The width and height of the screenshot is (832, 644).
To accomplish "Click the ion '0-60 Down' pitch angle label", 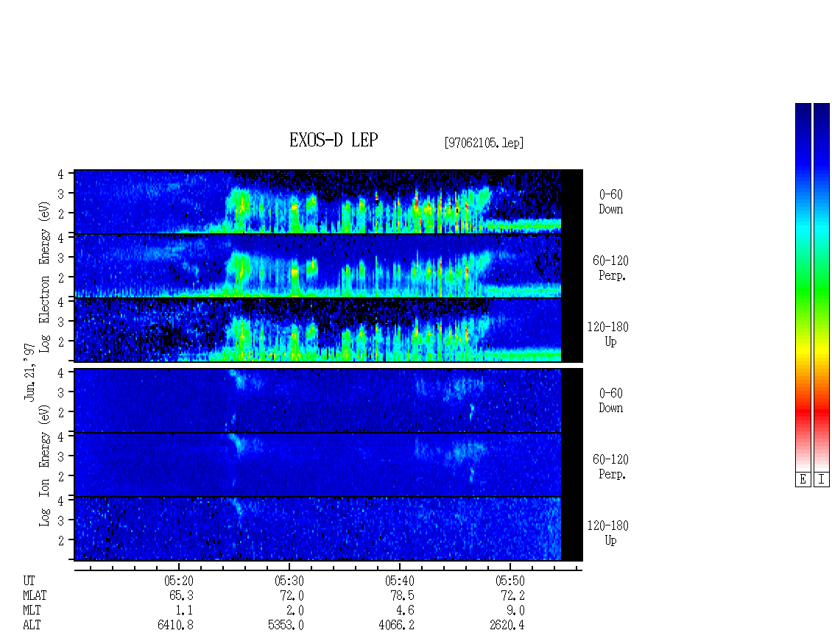I will click(x=610, y=400).
